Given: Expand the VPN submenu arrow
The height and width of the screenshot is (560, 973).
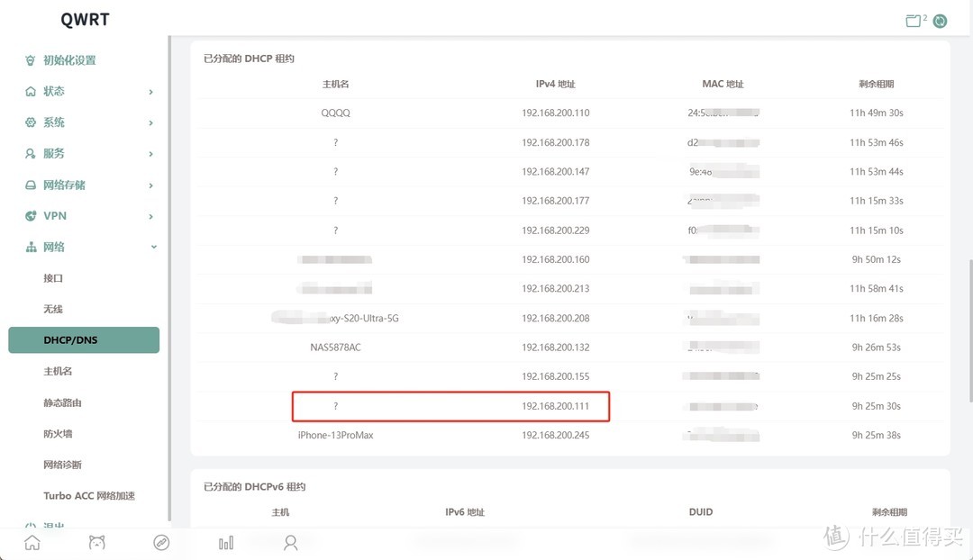Looking at the screenshot, I should coord(150,216).
